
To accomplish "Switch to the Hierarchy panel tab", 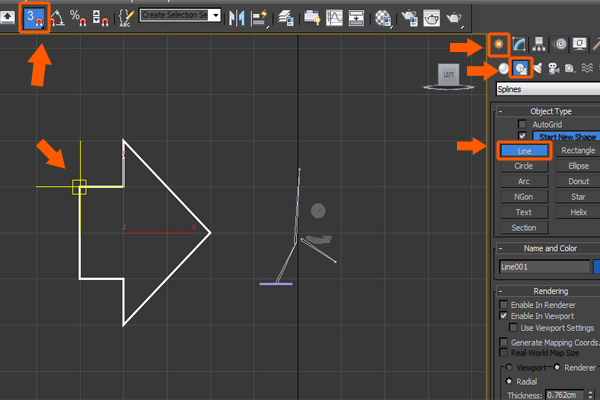I will tap(539, 44).
